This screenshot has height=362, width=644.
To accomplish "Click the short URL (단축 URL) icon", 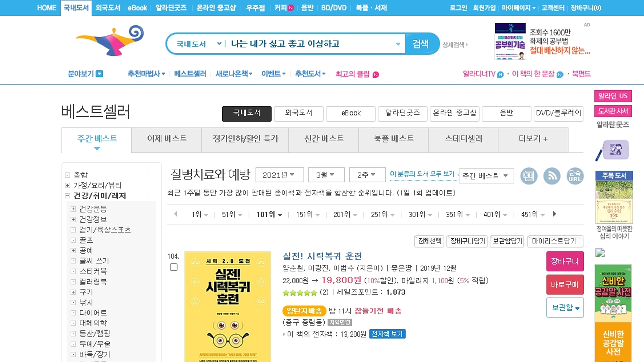I will coord(575,176).
